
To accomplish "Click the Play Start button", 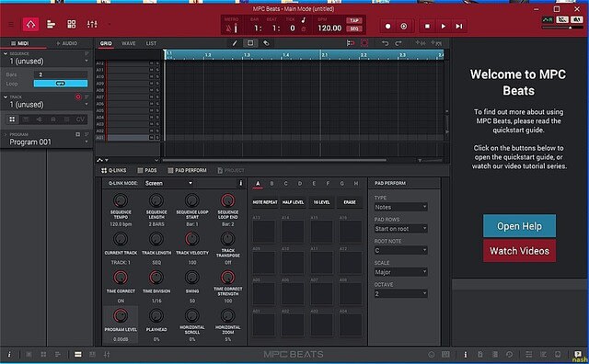I will (x=459, y=27).
